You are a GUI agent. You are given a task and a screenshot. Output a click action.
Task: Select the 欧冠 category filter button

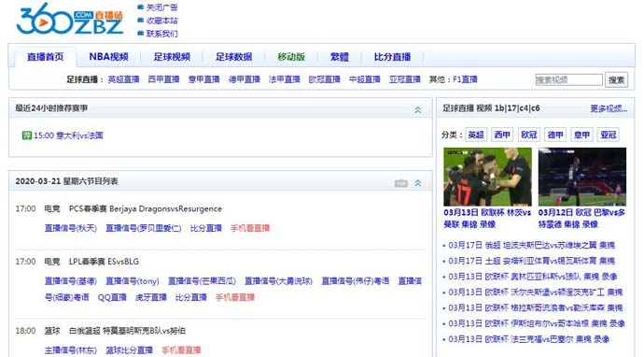pos(529,135)
